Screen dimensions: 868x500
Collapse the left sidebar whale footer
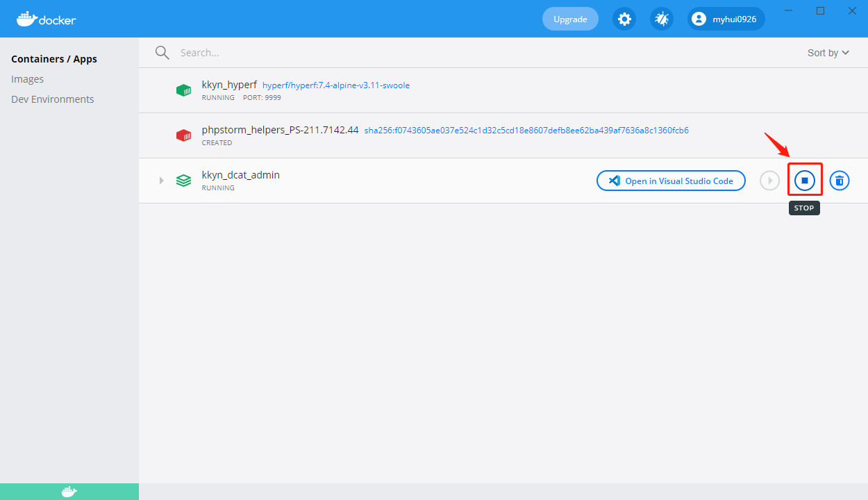tap(69, 491)
